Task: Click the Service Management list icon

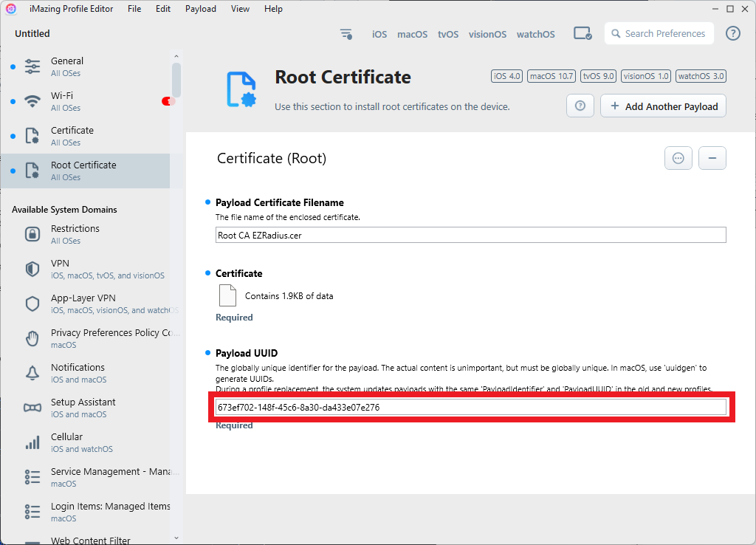Action: tap(32, 478)
